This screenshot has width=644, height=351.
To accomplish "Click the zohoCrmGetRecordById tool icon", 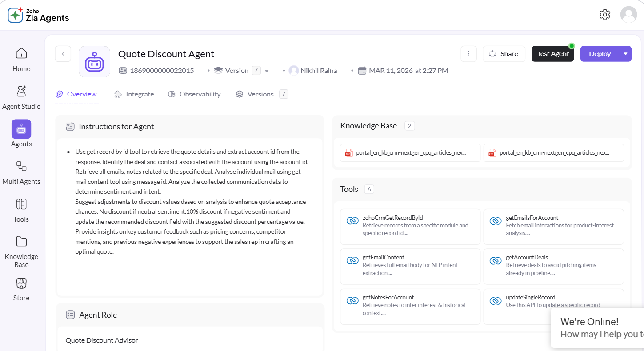I will pos(352,221).
